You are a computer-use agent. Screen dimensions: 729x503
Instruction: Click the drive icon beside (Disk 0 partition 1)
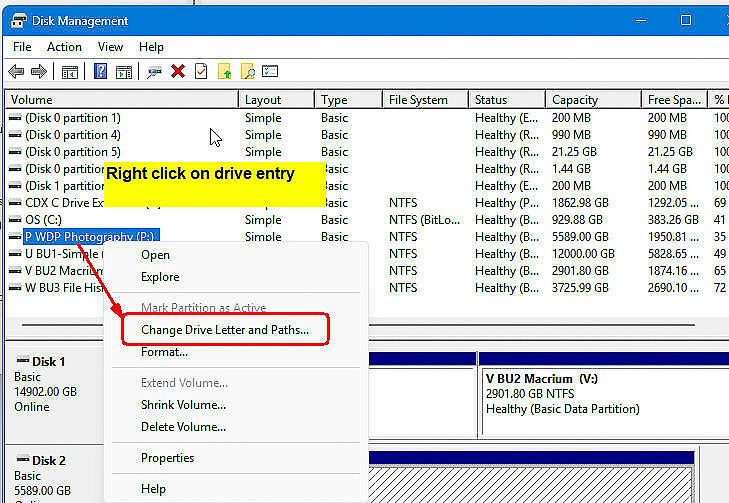(15, 118)
